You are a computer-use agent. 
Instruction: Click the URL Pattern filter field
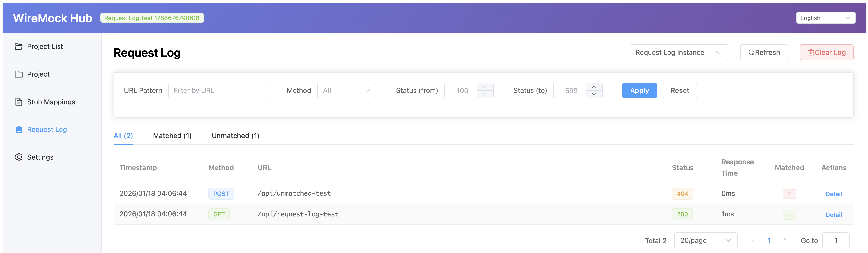(x=218, y=90)
